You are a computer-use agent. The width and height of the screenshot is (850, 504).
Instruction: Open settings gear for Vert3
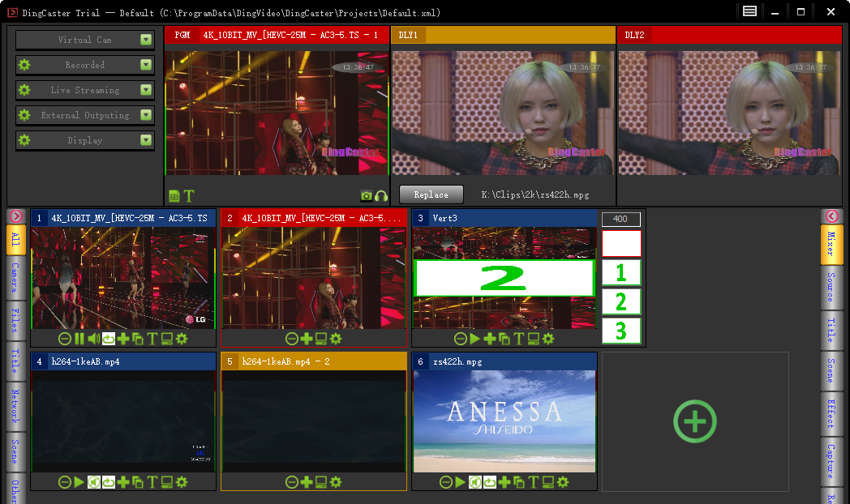click(548, 339)
